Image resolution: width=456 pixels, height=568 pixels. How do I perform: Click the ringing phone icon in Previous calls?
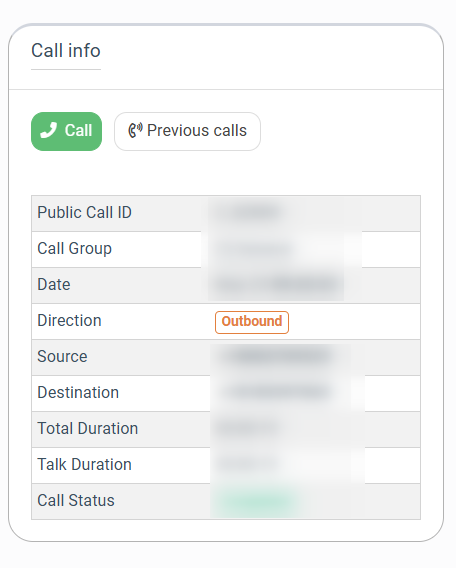tap(135, 130)
